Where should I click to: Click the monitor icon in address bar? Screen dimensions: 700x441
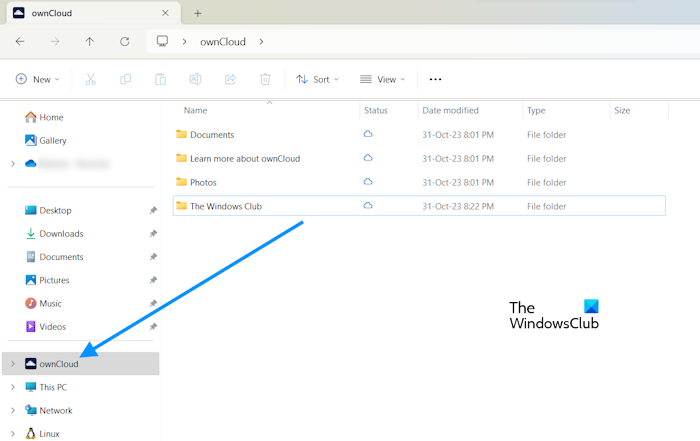pos(162,42)
